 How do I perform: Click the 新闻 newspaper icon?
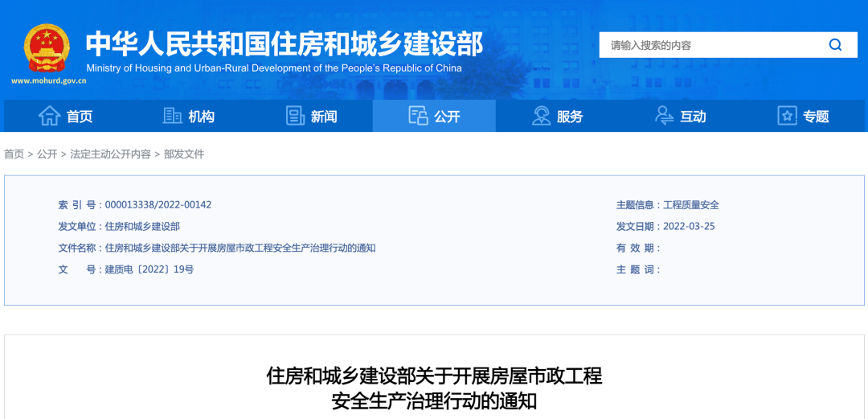295,116
